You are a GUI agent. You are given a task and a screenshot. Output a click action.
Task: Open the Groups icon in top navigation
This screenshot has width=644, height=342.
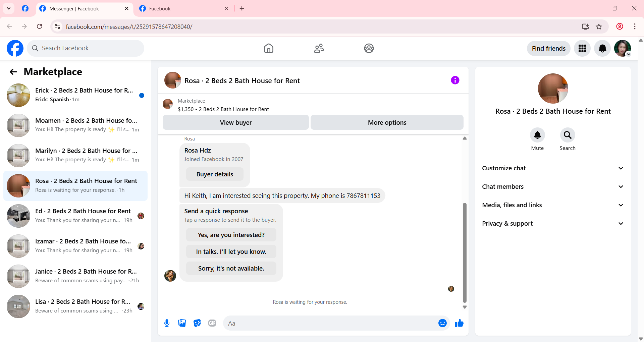(x=369, y=48)
